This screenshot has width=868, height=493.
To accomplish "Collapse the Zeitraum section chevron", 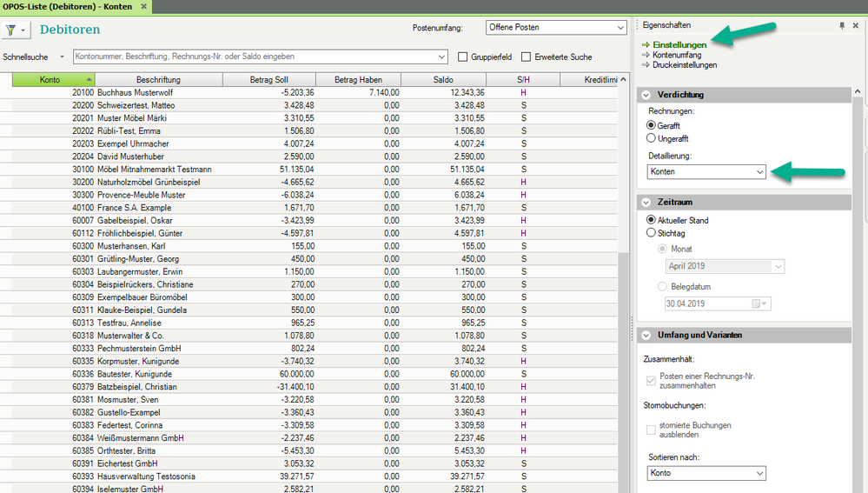I will [646, 202].
